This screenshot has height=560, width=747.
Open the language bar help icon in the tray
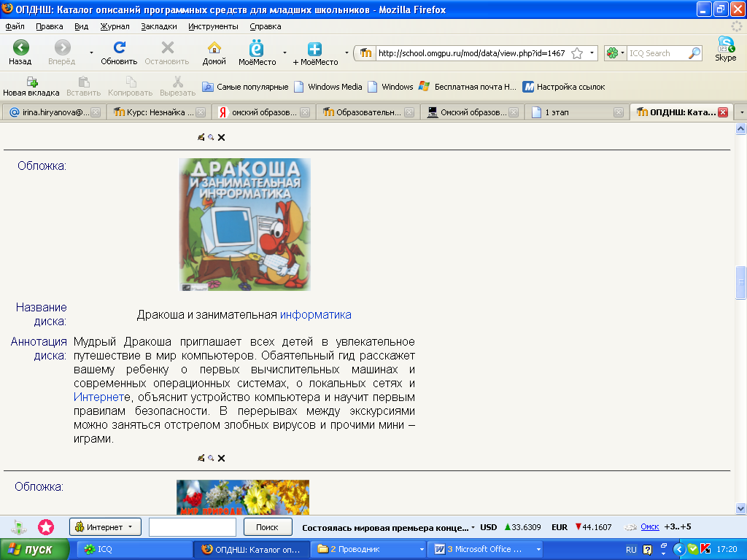(x=648, y=550)
